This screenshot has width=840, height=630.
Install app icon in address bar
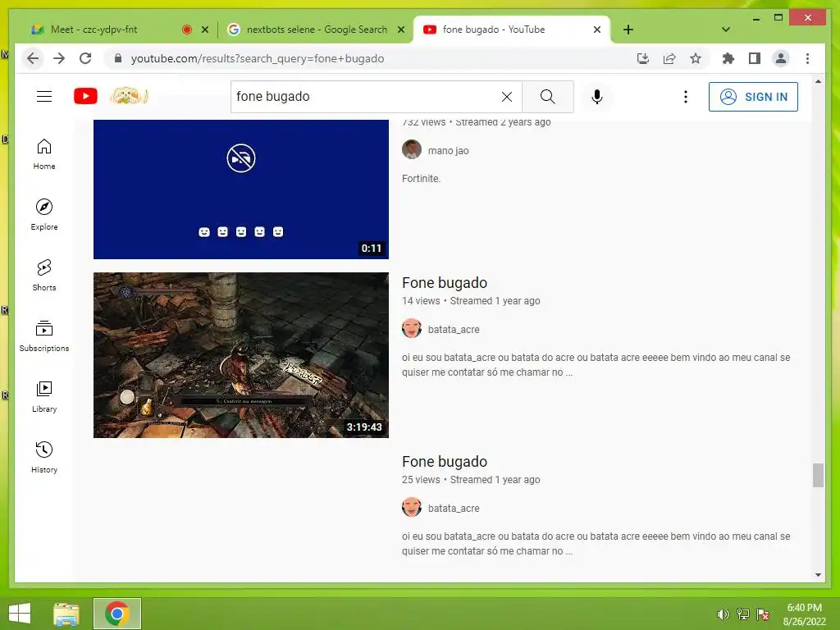(x=643, y=58)
